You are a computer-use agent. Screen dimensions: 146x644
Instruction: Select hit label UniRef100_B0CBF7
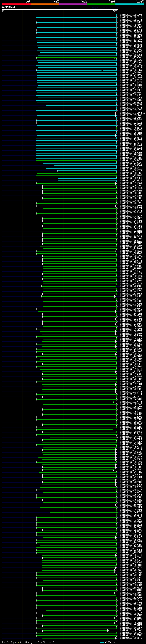coord(131,628)
